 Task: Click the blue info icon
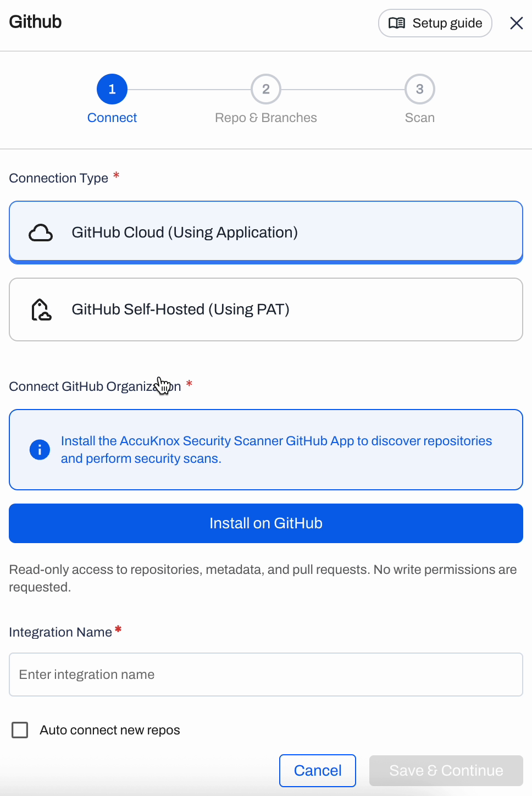pos(40,450)
